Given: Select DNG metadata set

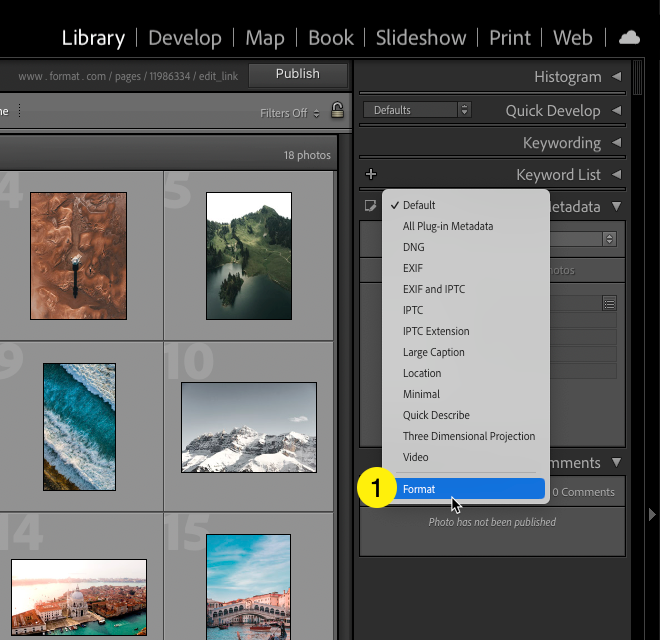Looking at the screenshot, I should 466,247.
